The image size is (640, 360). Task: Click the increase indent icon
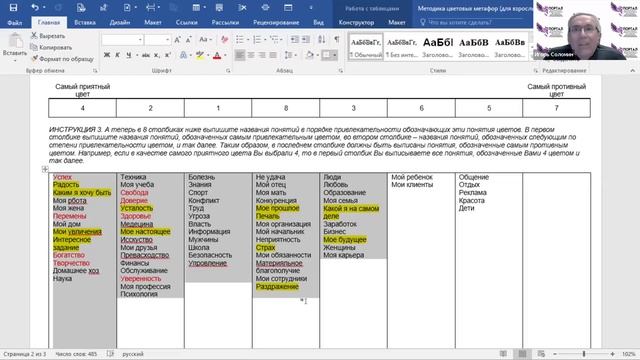(x=306, y=40)
